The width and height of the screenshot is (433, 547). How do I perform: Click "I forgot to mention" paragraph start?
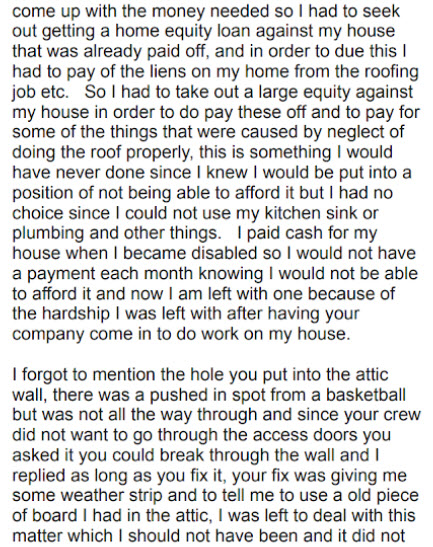pyautogui.click(x=88, y=374)
